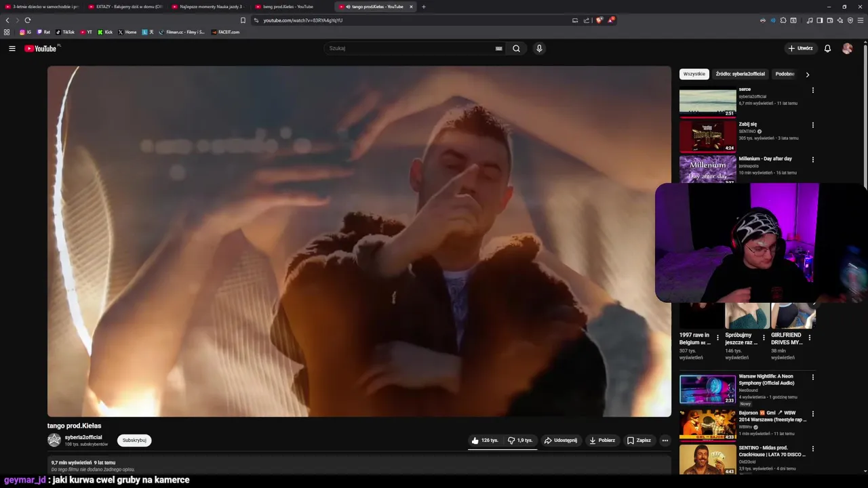Open 'Filman.cc - Filmy i S...' bookmark
This screenshot has height=488, width=868.
tap(182, 32)
